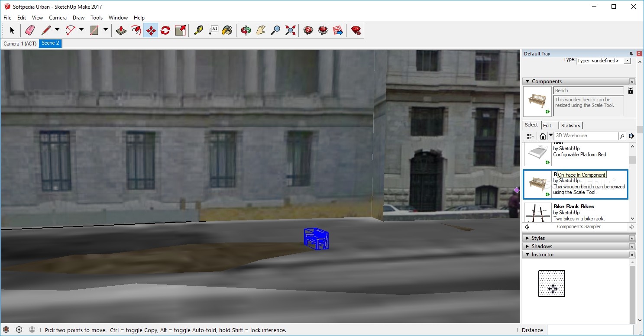This screenshot has height=336, width=644.
Task: Expand the Styles panel
Action: point(527,238)
